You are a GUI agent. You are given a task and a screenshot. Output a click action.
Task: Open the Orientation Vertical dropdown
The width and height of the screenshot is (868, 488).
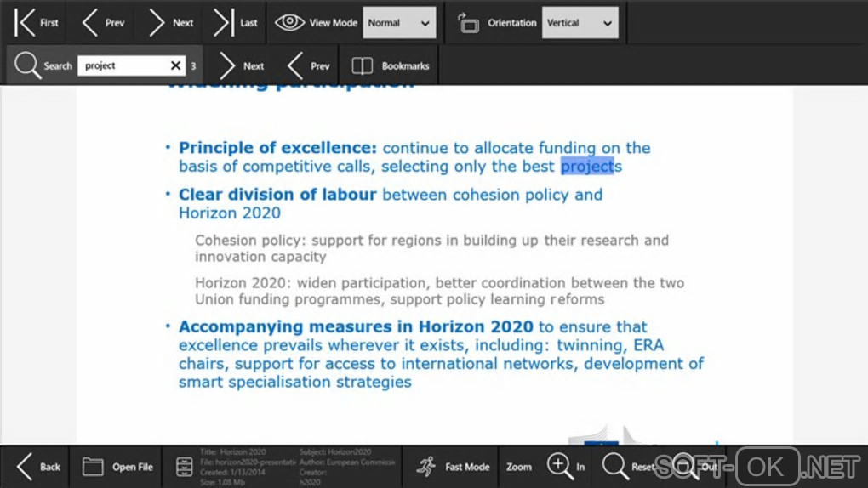(x=580, y=23)
